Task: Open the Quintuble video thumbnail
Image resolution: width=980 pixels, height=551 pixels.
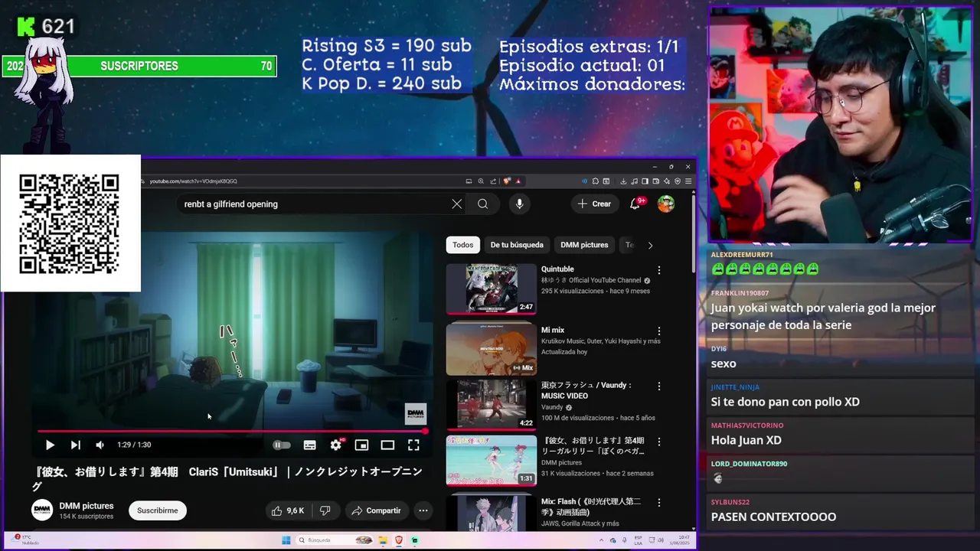Action: 492,289
